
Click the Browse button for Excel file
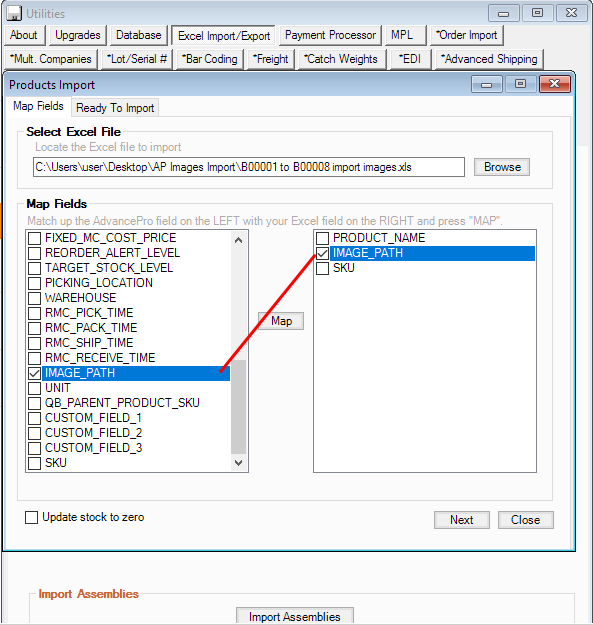tap(502, 167)
